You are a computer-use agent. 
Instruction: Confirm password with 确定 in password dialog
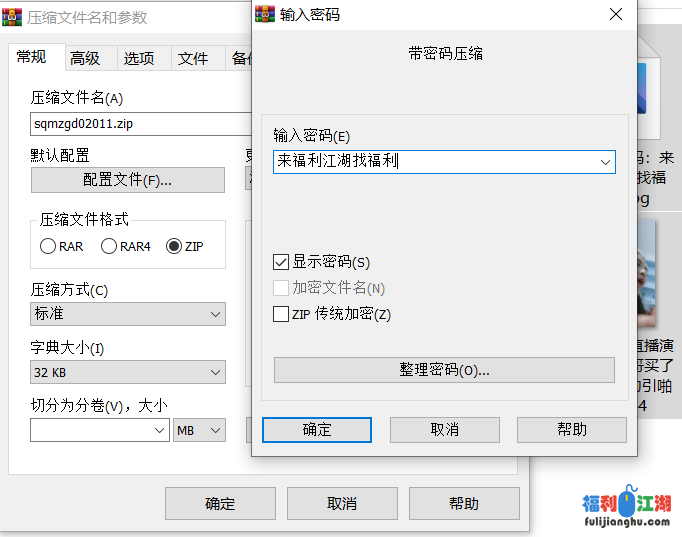tap(316, 429)
